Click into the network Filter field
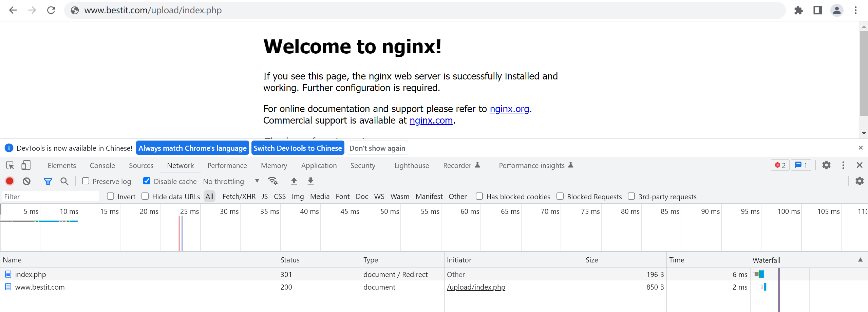The image size is (868, 312). pyautogui.click(x=51, y=197)
